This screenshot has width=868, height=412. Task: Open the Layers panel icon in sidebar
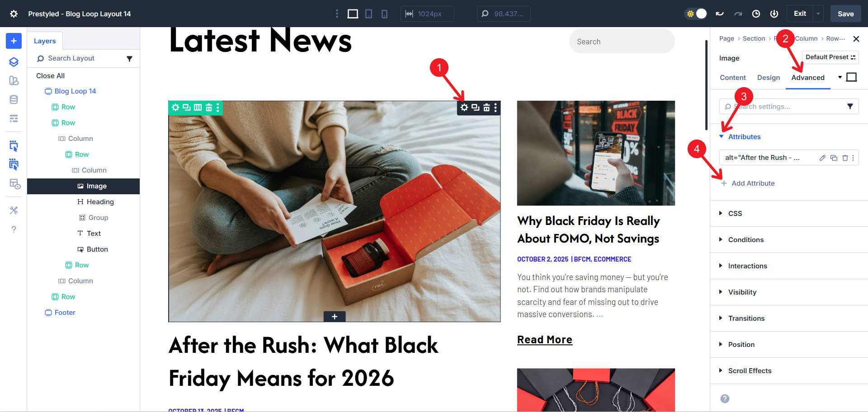[x=14, y=62]
